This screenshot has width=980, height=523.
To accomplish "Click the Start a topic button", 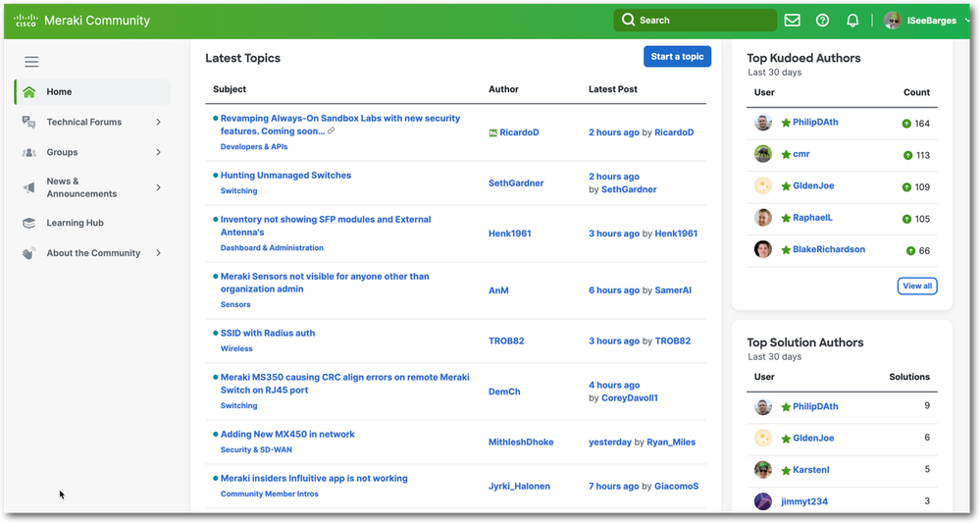I will (x=678, y=56).
